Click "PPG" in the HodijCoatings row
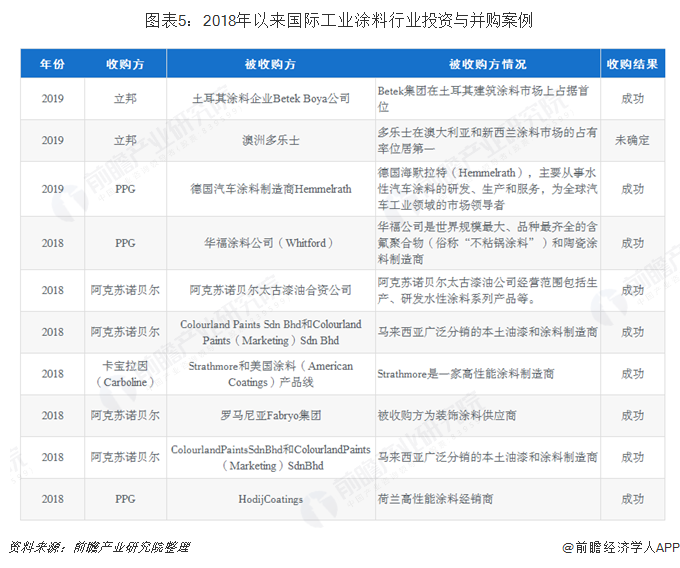Screen dimensions: 680x568 [125, 499]
